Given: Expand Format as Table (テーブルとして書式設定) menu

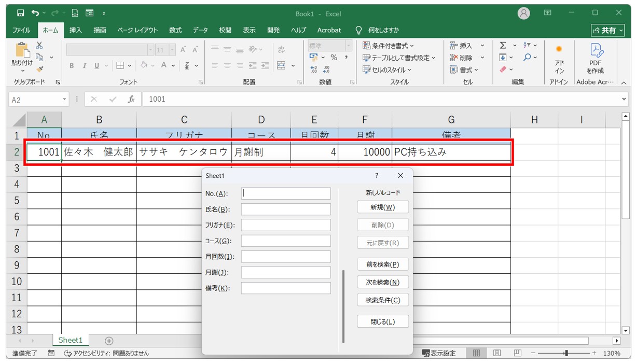Looking at the screenshot, I should pyautogui.click(x=399, y=58).
